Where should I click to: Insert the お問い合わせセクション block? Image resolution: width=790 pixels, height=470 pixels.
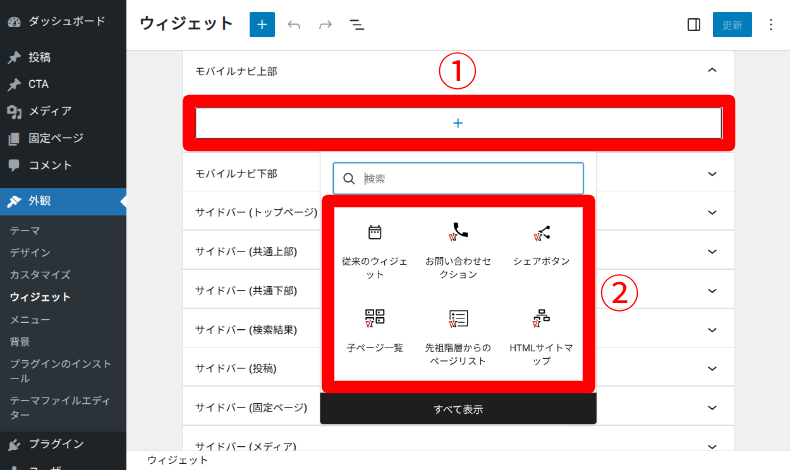458,251
